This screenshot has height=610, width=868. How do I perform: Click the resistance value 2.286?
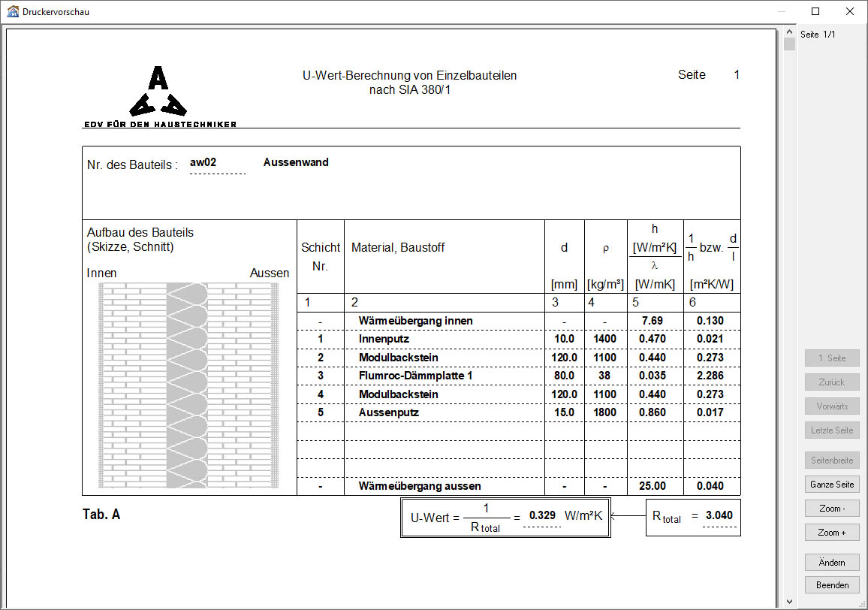click(710, 376)
